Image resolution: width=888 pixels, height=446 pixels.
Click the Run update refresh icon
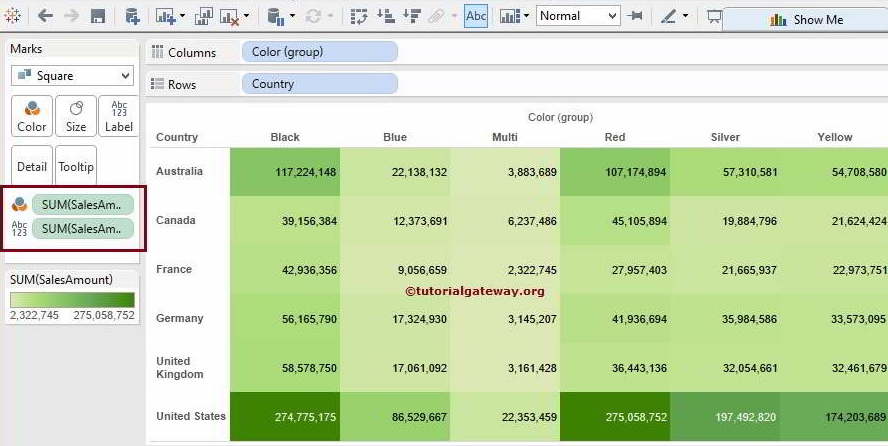click(x=313, y=16)
